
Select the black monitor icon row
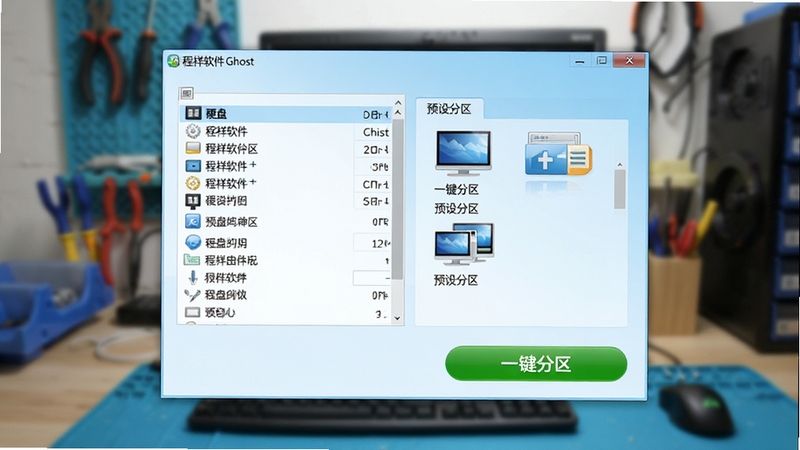[x=192, y=201]
